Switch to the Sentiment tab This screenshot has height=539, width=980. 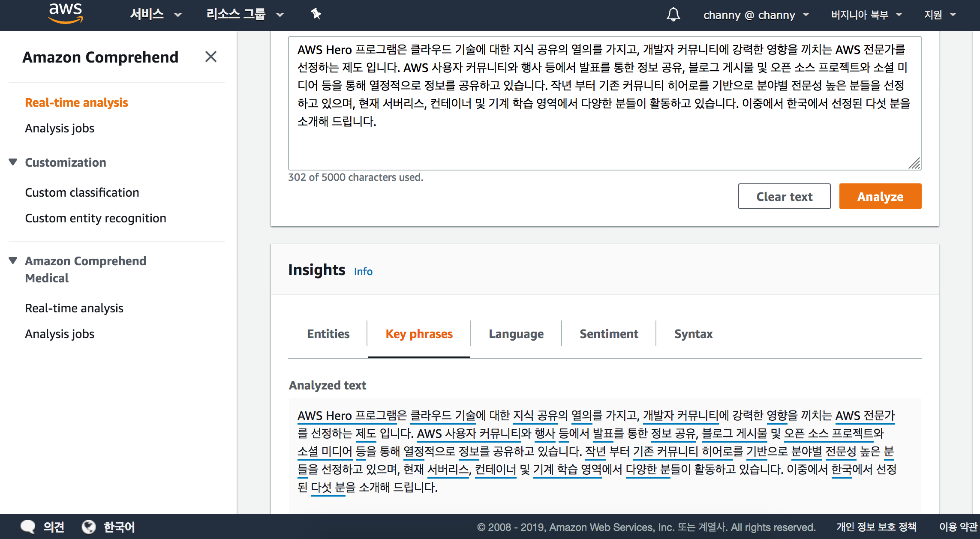coord(608,334)
